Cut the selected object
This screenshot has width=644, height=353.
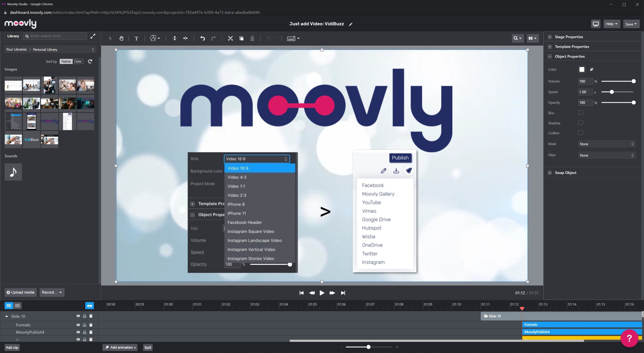click(230, 38)
